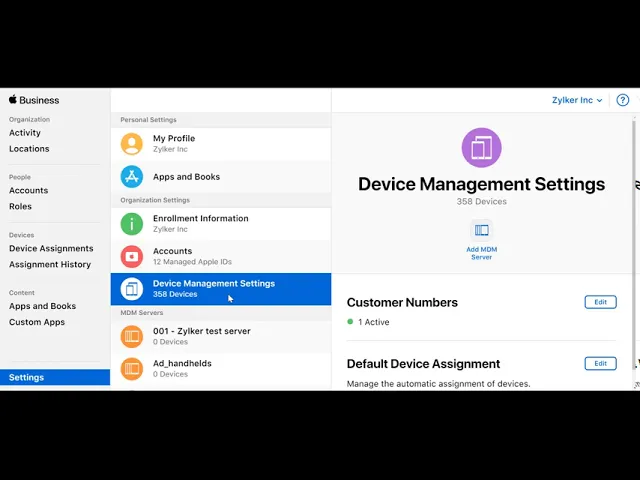
Task: Open Locations in the sidebar
Action: pos(29,149)
